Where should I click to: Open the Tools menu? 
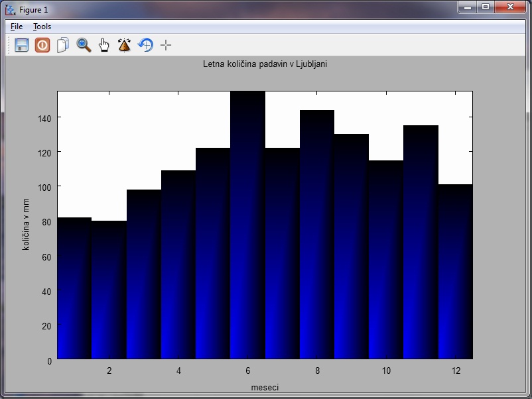click(42, 27)
